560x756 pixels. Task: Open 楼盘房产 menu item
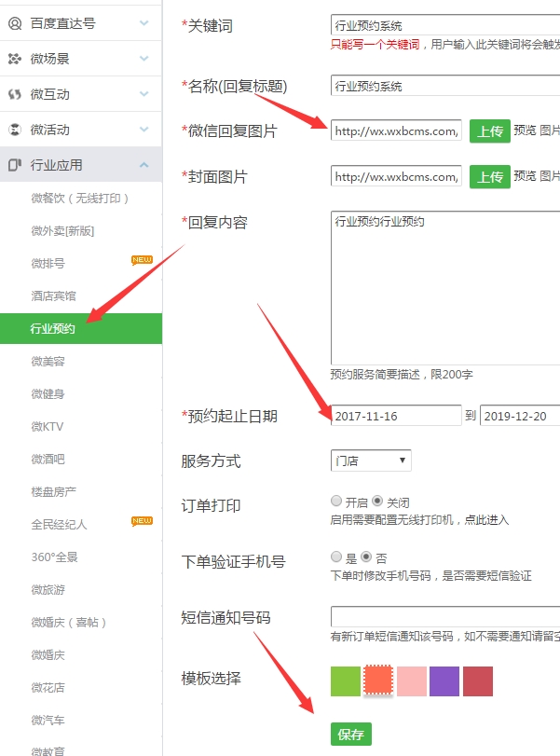[53, 492]
